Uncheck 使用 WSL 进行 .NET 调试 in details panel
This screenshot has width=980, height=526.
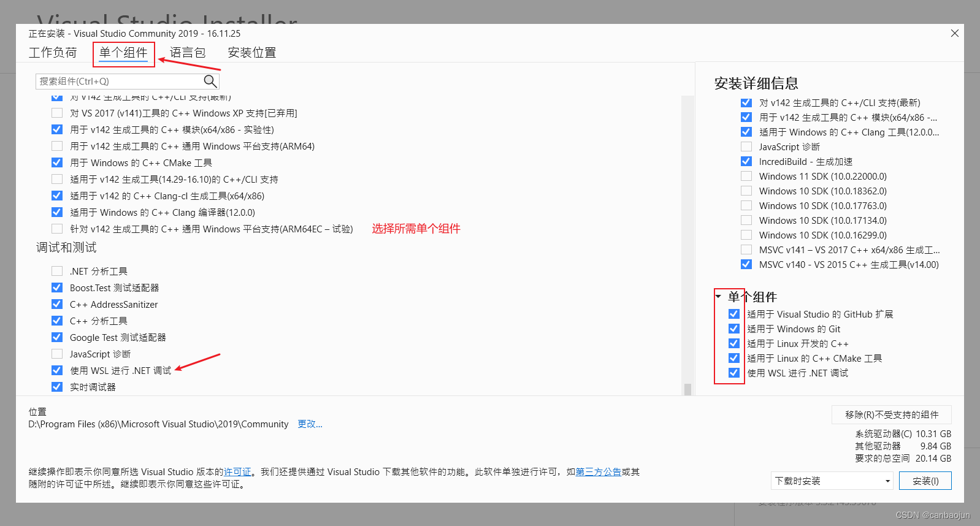tap(734, 373)
